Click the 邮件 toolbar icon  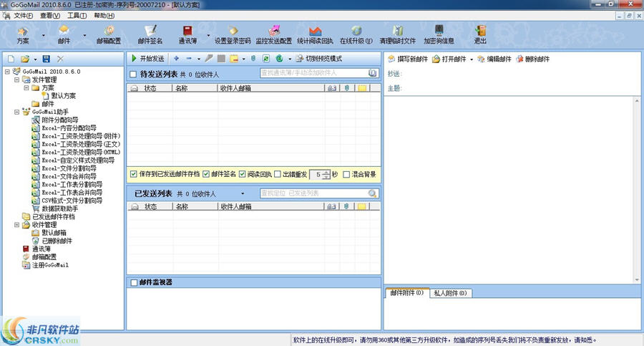coord(64,35)
